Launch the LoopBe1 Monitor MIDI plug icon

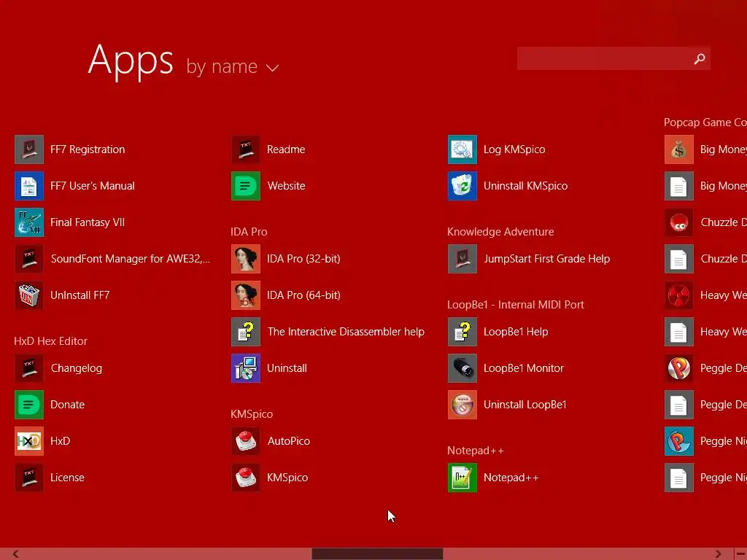462,368
